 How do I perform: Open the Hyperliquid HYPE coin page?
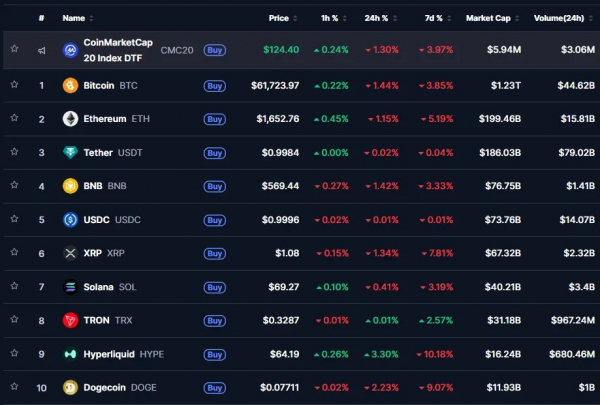tap(123, 354)
